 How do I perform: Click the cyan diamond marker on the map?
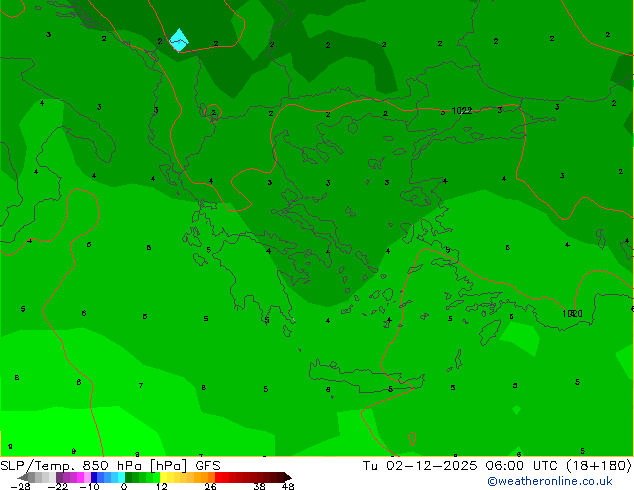tap(179, 40)
